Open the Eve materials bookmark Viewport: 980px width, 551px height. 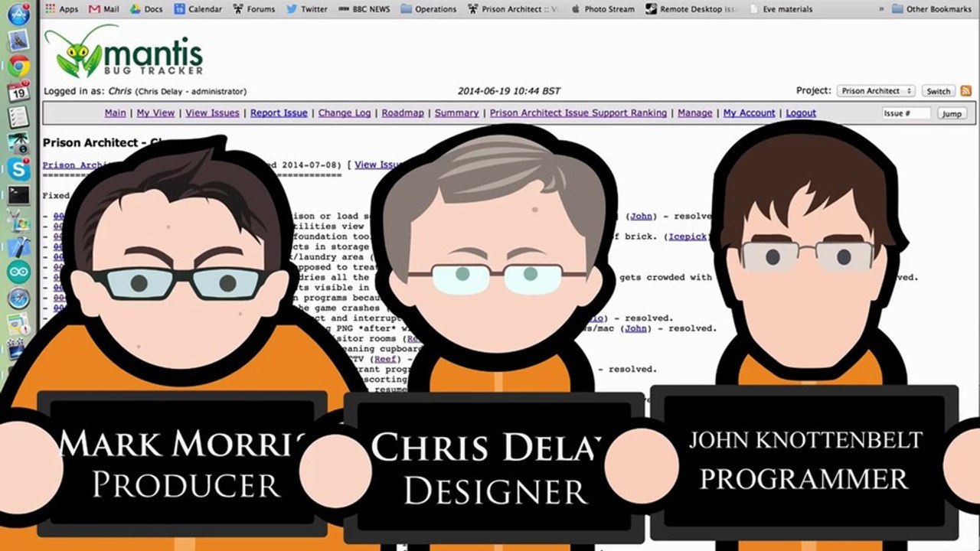pos(782,9)
